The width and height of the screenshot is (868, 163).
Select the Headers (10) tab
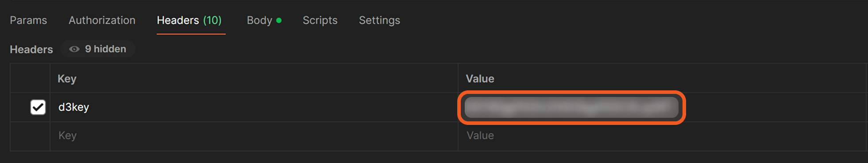point(189,20)
